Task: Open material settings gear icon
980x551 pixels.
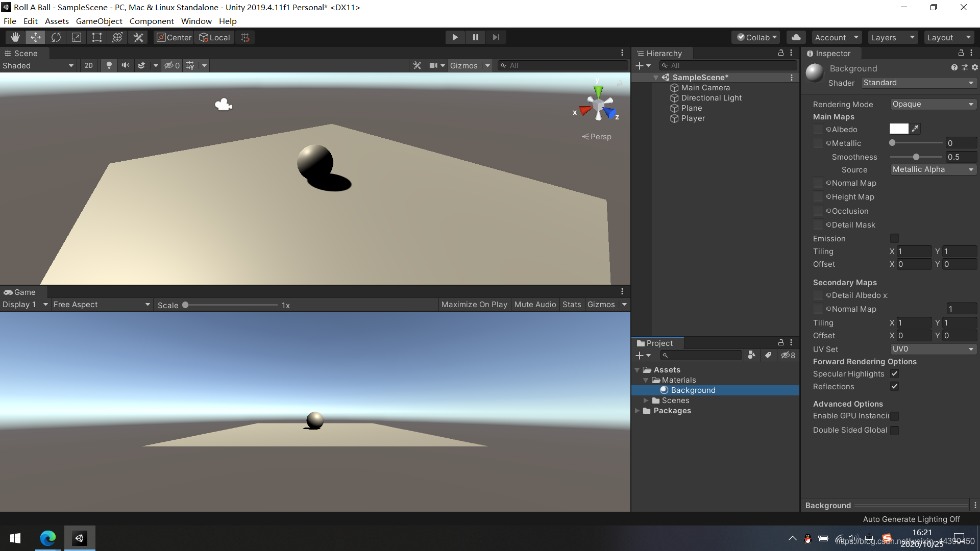Action: tap(975, 67)
